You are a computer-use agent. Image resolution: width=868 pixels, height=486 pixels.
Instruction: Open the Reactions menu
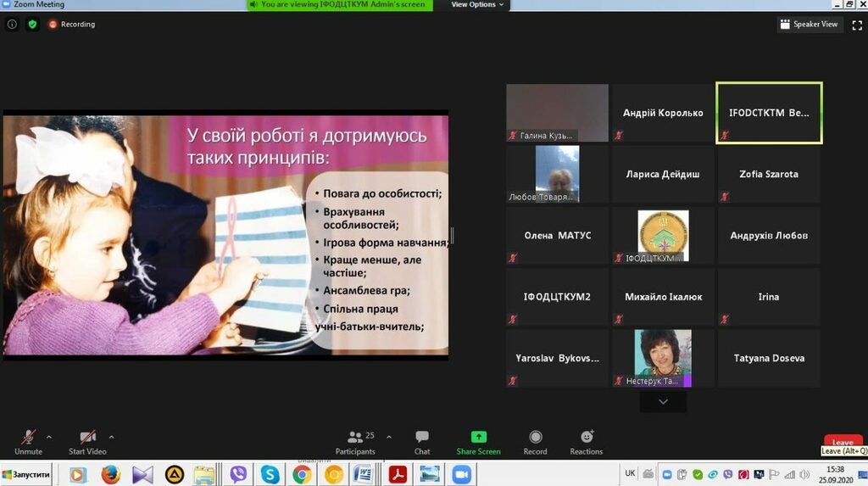(x=586, y=439)
